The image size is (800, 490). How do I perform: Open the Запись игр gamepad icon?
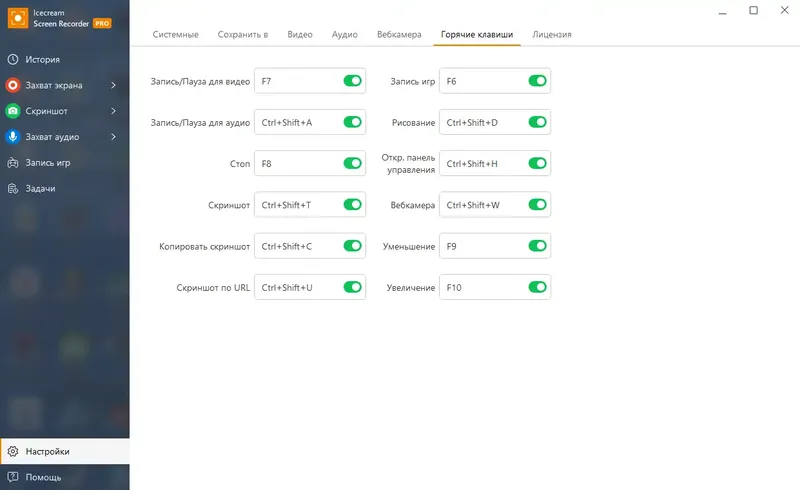14,162
